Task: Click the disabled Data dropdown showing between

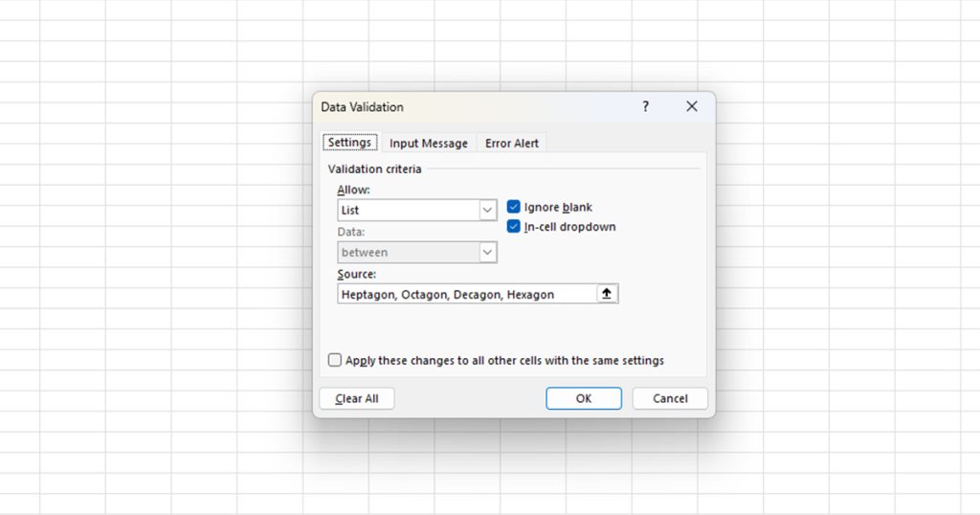Action: 417,253
